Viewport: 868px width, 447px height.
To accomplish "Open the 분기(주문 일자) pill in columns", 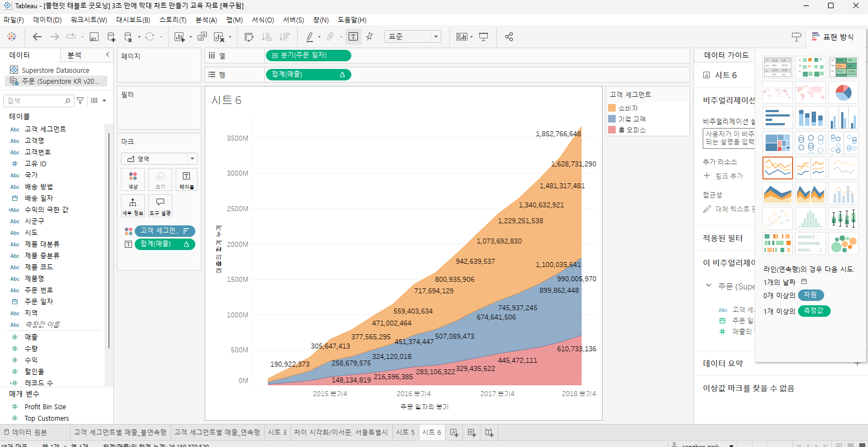I will tap(308, 55).
